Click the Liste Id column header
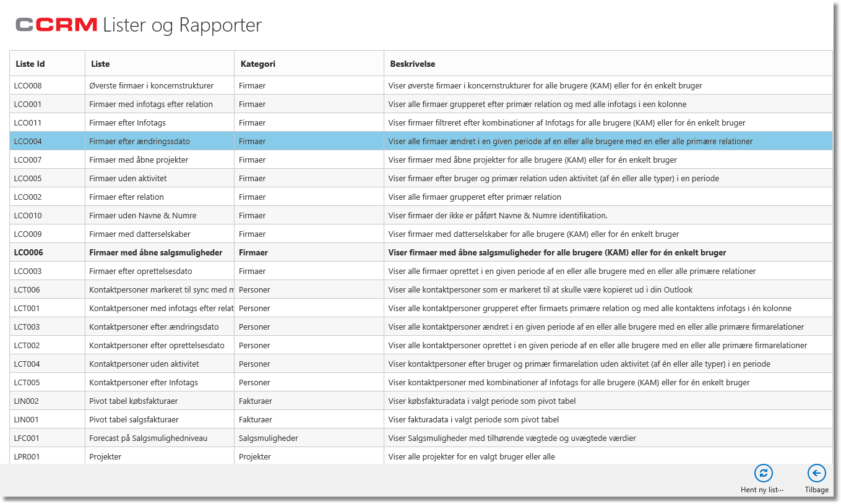Image resolution: width=841 pixels, height=504 pixels. click(48, 64)
